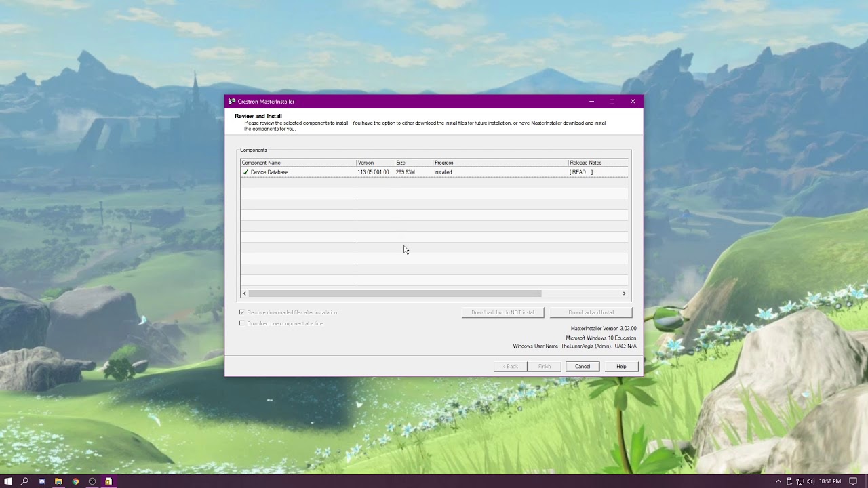Click the Release Notes column header
This screenshot has width=868, height=488.
(x=598, y=163)
